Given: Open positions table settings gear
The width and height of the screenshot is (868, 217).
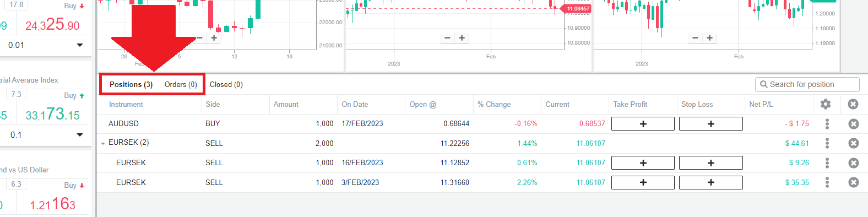Looking at the screenshot, I should tap(825, 104).
